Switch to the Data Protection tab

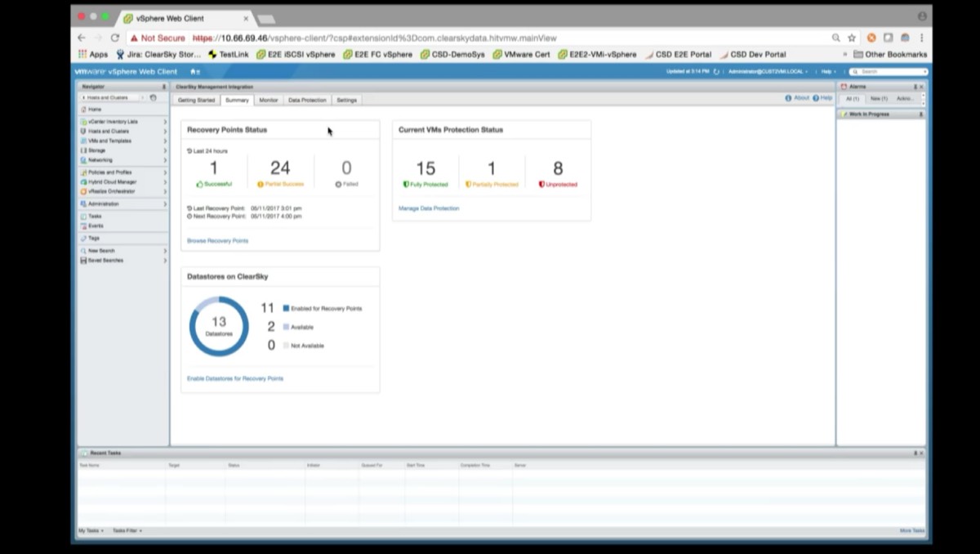tap(307, 100)
